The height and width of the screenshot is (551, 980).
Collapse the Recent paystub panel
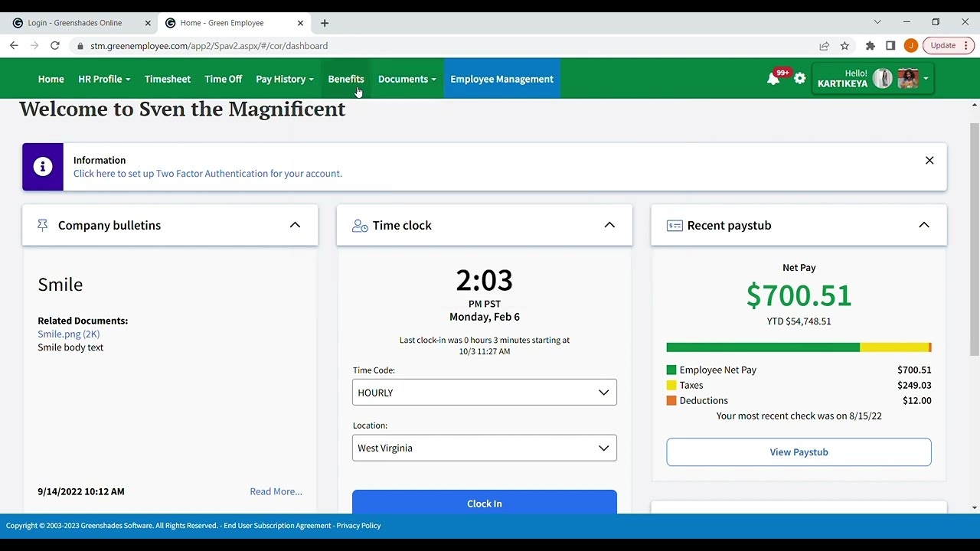point(924,224)
